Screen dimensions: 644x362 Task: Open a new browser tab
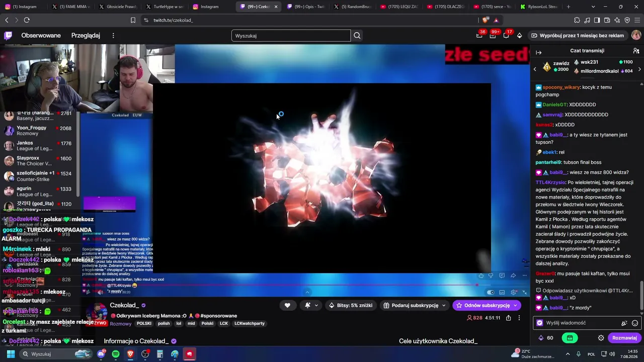[569, 7]
